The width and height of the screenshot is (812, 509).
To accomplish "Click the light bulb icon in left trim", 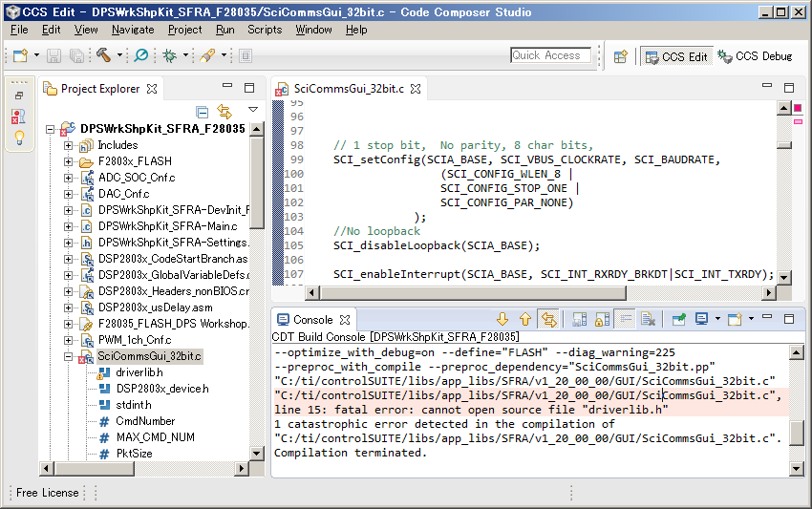I will pos(19,138).
